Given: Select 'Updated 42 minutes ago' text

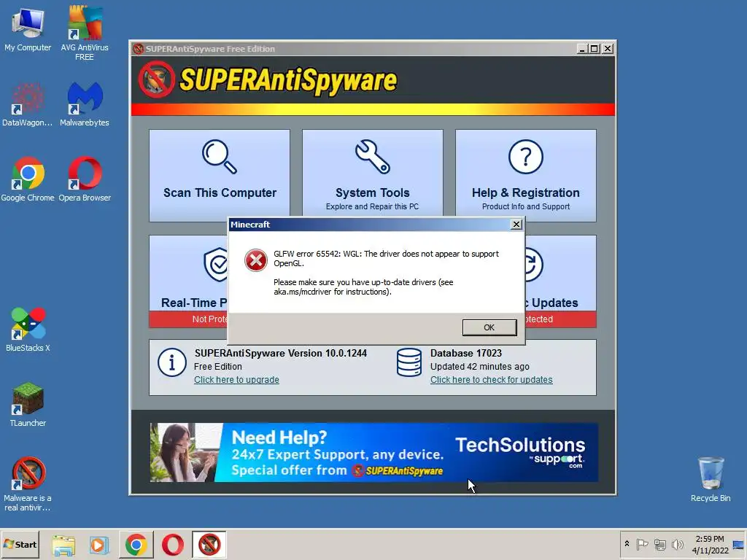Looking at the screenshot, I should pyautogui.click(x=480, y=367).
